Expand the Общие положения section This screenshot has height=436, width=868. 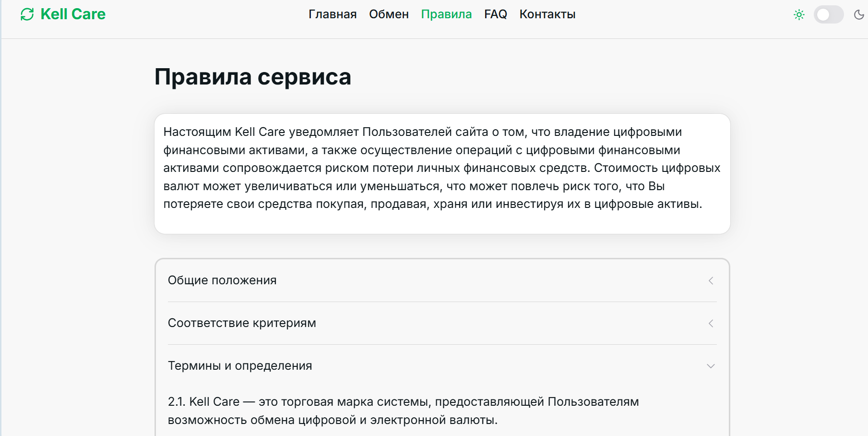[x=442, y=280]
